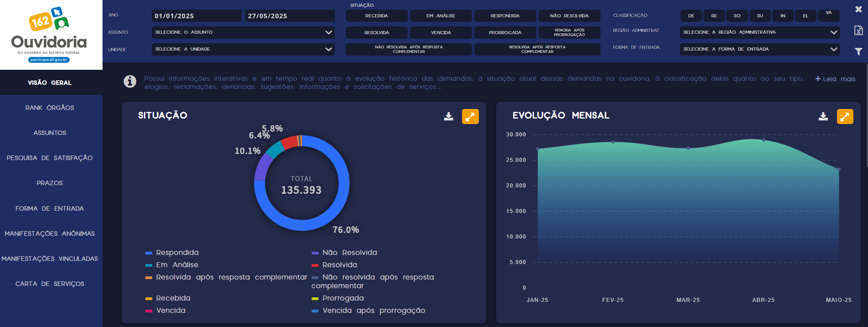Select the IN classification filter
This screenshot has width=868, height=327.
click(783, 16)
